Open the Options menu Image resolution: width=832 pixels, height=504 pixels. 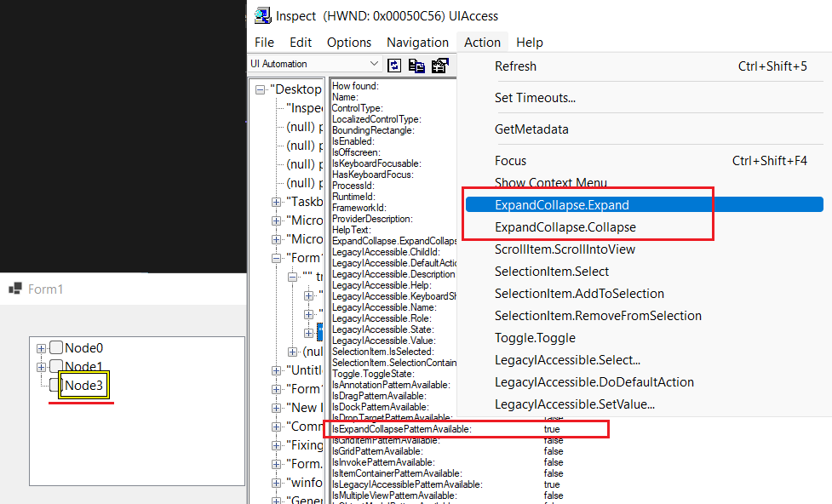pyautogui.click(x=348, y=42)
